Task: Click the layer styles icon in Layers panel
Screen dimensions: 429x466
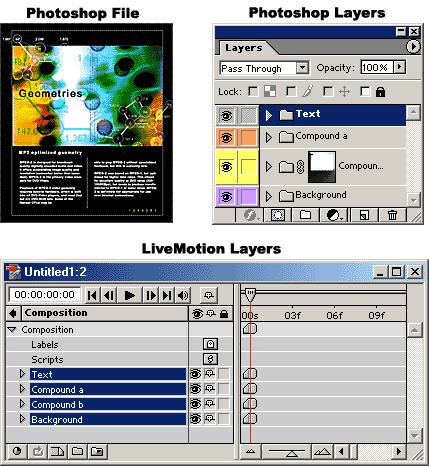Action: (250, 216)
